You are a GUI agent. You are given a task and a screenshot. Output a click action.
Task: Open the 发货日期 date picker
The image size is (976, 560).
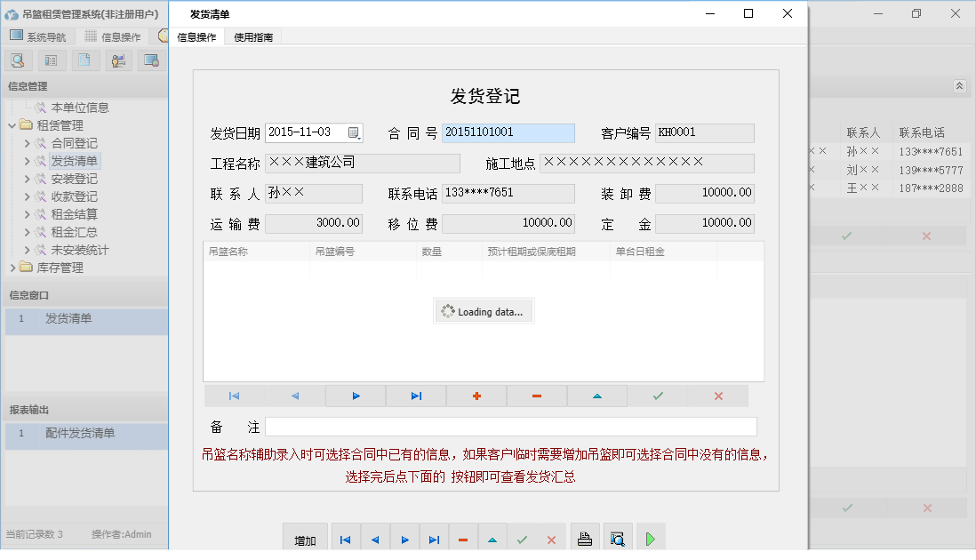pos(355,132)
